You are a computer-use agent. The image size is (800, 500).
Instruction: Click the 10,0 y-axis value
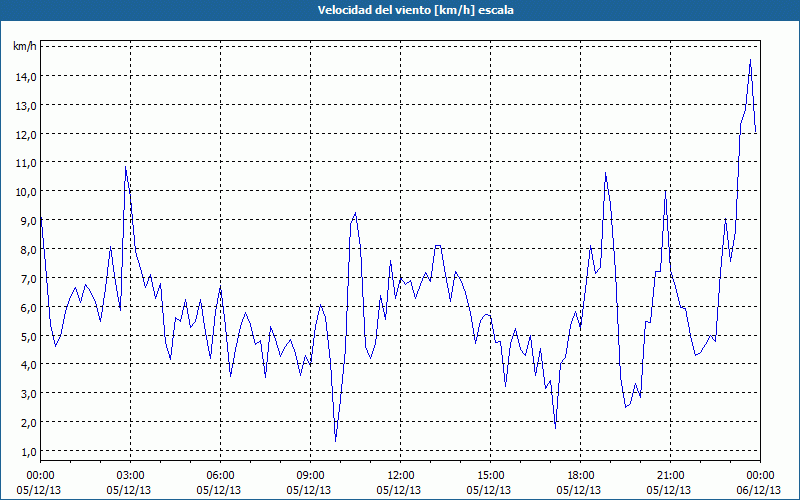tap(26, 192)
